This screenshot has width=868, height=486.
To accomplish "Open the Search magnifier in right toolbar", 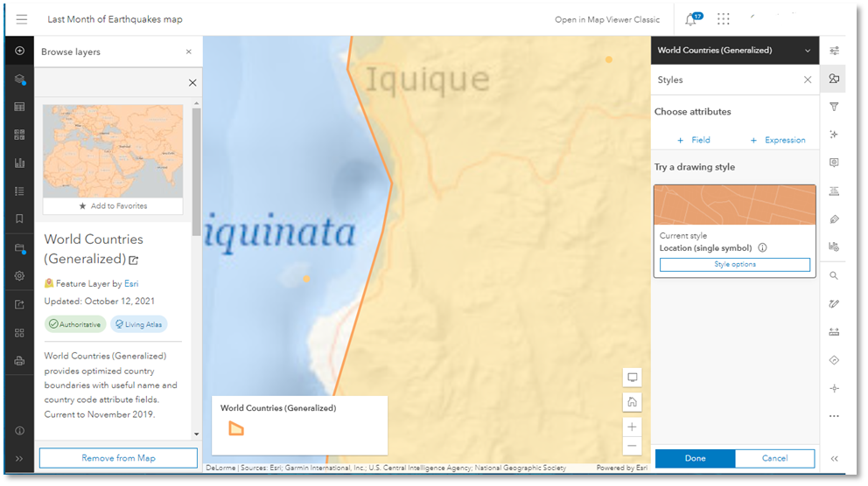I will (834, 276).
